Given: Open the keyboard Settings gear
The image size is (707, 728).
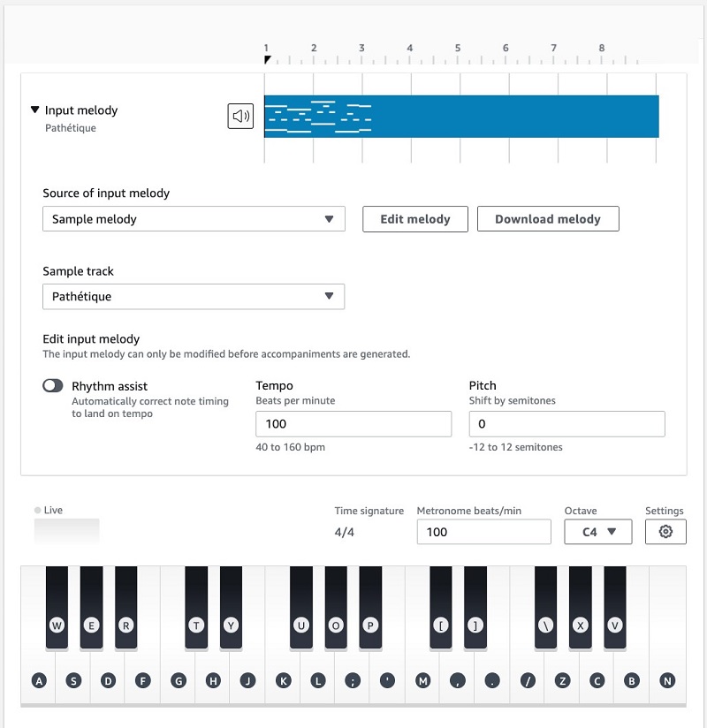Looking at the screenshot, I should 665,532.
